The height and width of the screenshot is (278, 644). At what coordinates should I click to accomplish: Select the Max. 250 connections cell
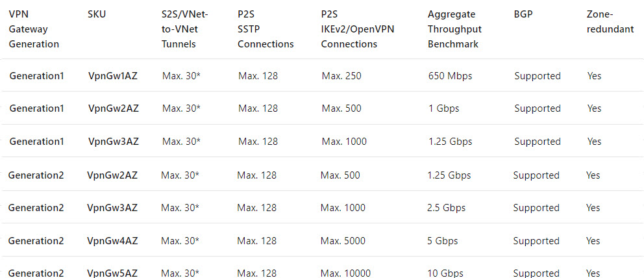pos(341,76)
